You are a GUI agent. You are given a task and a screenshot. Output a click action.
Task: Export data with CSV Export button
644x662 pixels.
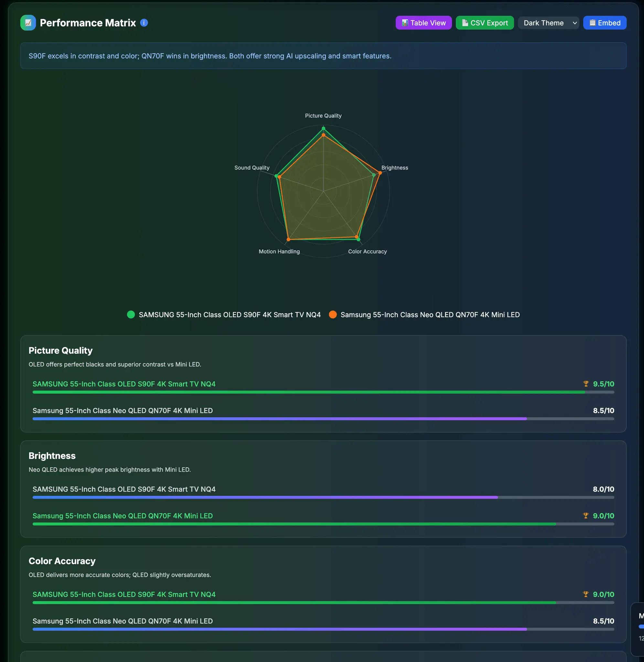click(485, 23)
